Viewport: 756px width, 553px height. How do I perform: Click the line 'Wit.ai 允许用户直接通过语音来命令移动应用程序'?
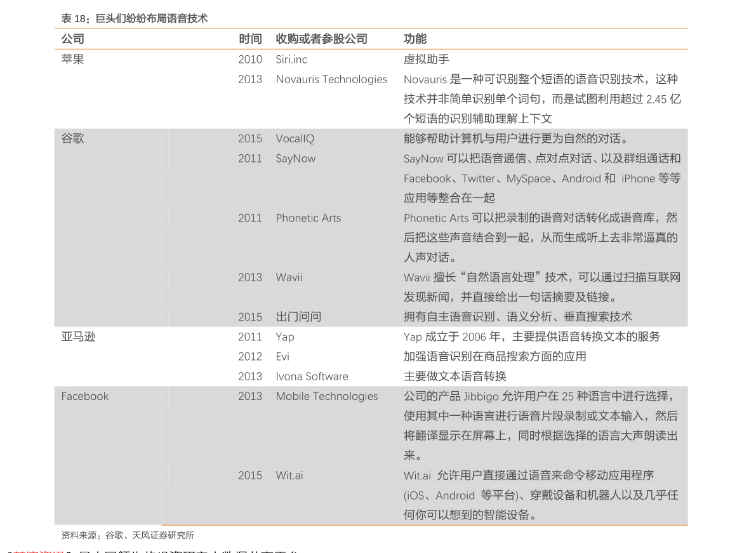point(528,476)
